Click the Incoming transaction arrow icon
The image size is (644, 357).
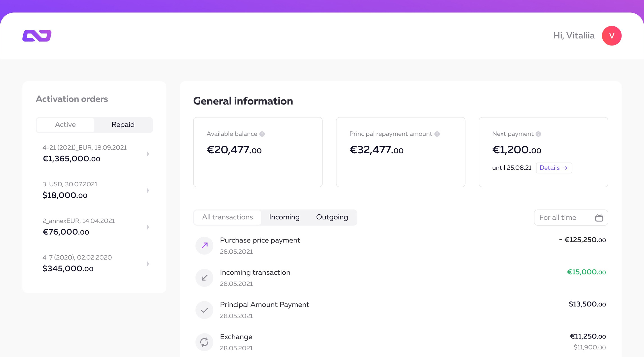point(204,278)
